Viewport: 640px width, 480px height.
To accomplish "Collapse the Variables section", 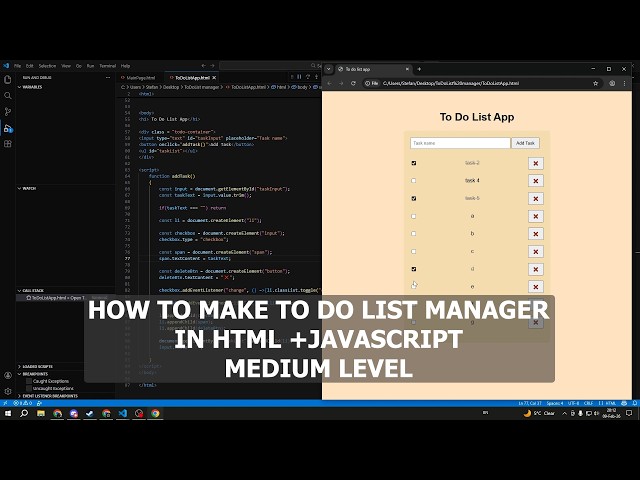I will pyautogui.click(x=31, y=87).
